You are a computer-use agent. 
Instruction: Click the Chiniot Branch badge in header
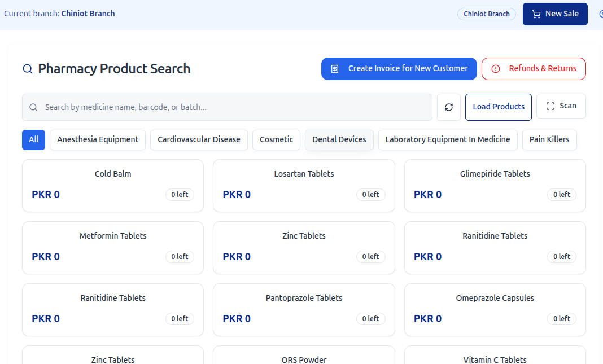pyautogui.click(x=486, y=14)
